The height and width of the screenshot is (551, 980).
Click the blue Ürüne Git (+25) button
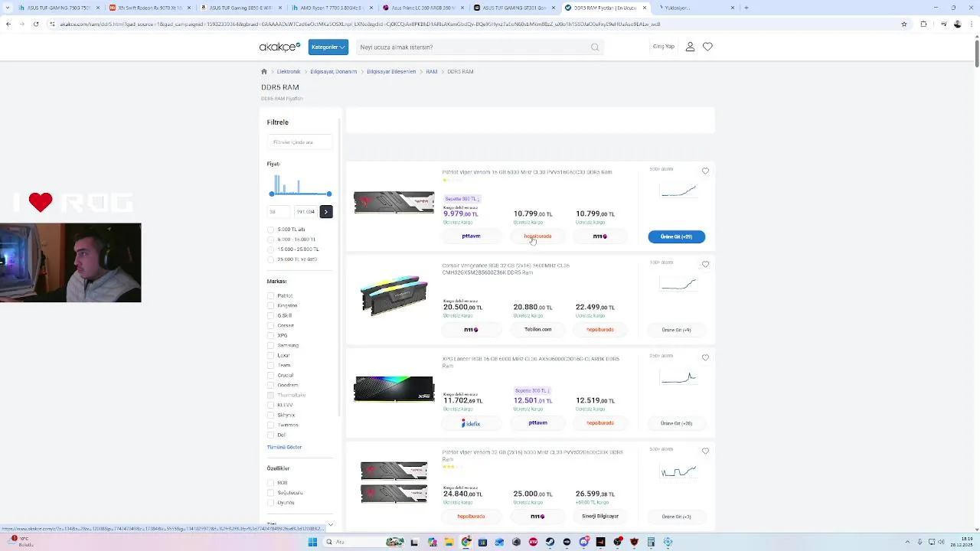coord(676,236)
